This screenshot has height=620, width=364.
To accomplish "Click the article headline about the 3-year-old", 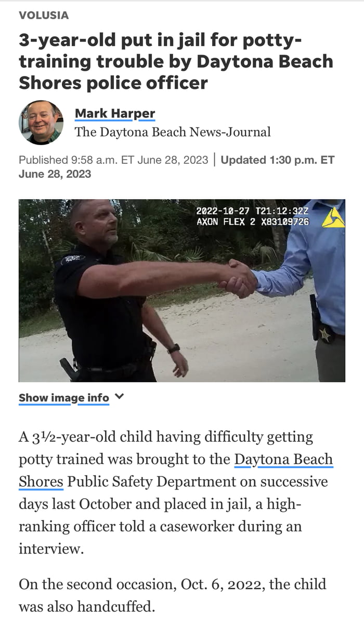I will coord(176,62).
